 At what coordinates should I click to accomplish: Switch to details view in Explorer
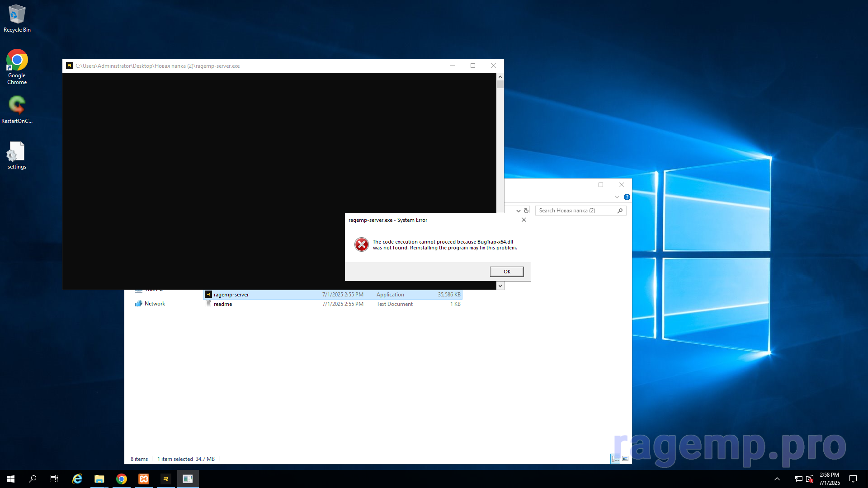click(615, 459)
